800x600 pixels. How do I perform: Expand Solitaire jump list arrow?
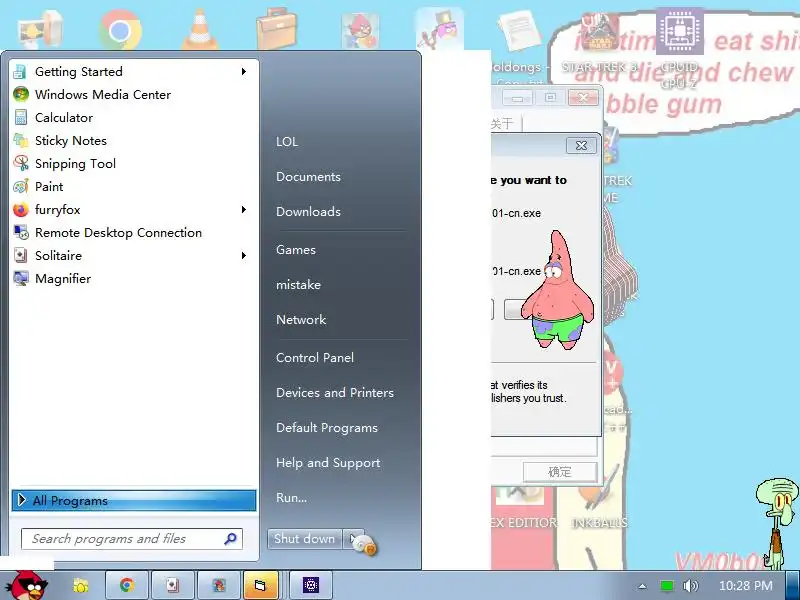pyautogui.click(x=244, y=256)
